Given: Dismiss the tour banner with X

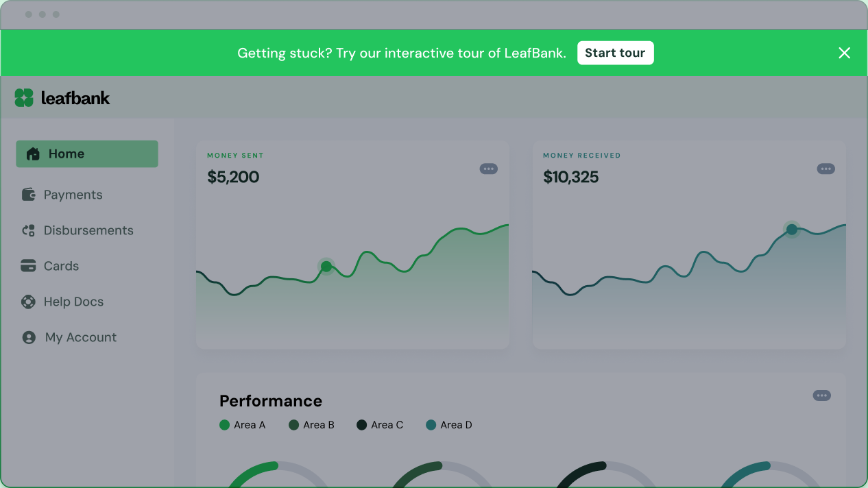Looking at the screenshot, I should [x=844, y=53].
